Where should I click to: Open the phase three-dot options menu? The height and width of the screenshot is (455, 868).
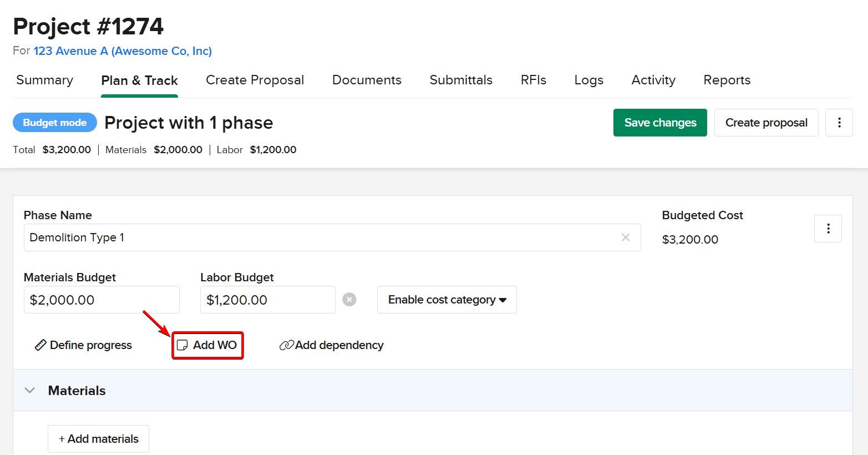828,229
